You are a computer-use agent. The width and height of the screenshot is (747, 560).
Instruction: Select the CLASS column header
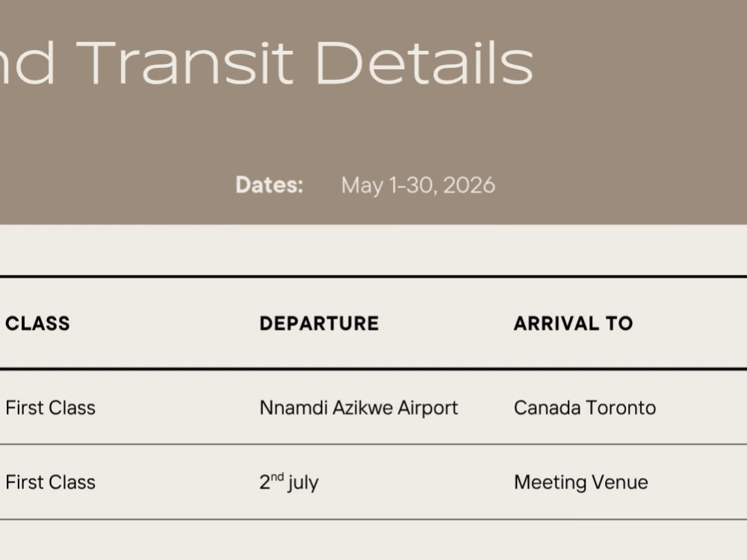(x=37, y=323)
